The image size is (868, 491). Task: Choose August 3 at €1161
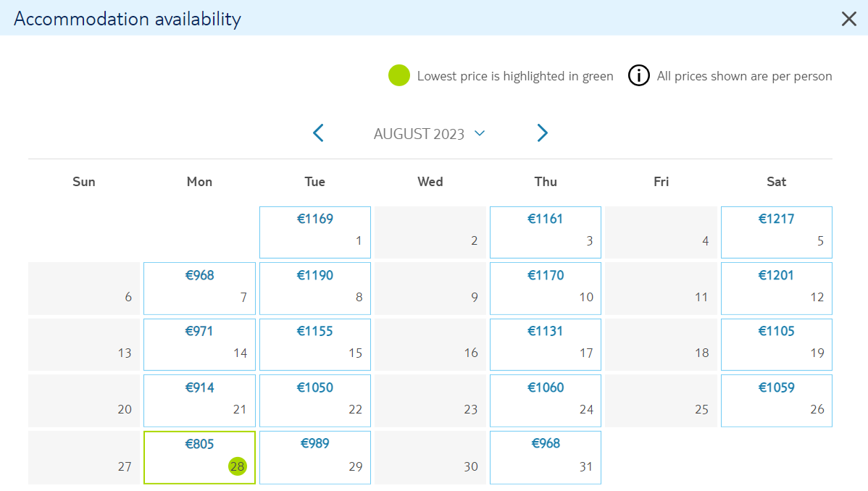[546, 232]
